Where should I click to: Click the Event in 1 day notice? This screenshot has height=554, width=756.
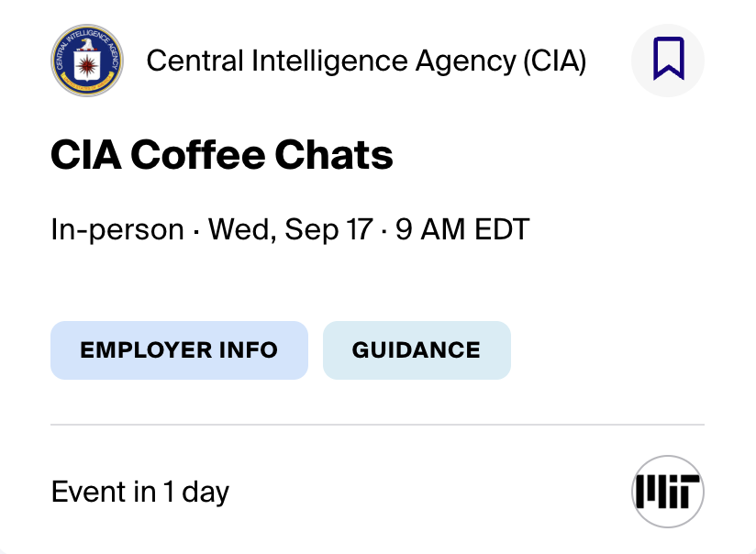click(x=140, y=493)
